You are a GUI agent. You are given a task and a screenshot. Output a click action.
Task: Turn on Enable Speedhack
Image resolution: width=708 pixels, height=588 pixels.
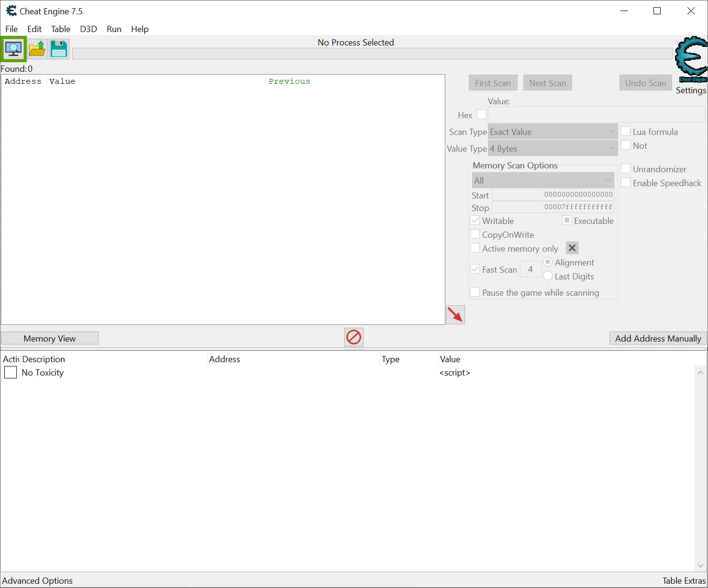point(626,182)
